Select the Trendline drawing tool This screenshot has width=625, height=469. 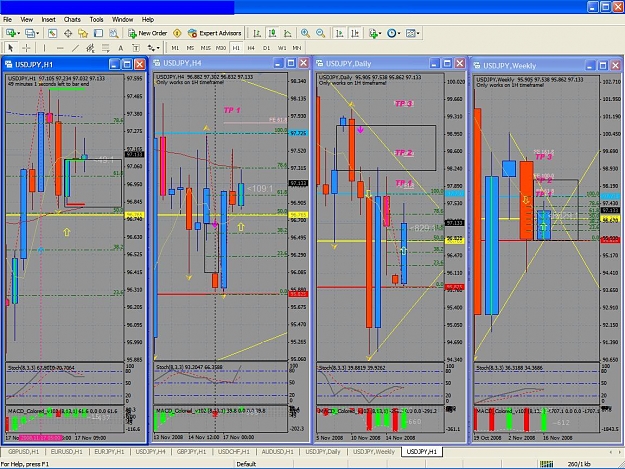point(75,48)
